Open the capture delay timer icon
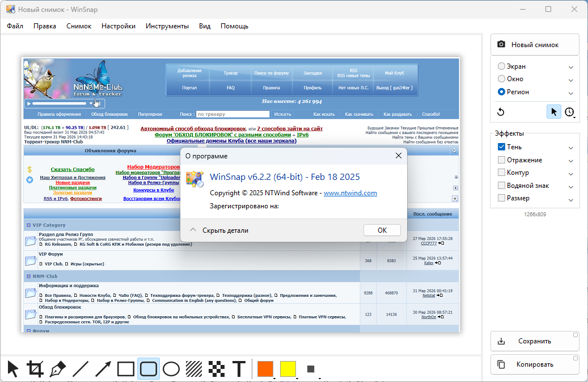This screenshot has height=382, width=588. (x=569, y=112)
